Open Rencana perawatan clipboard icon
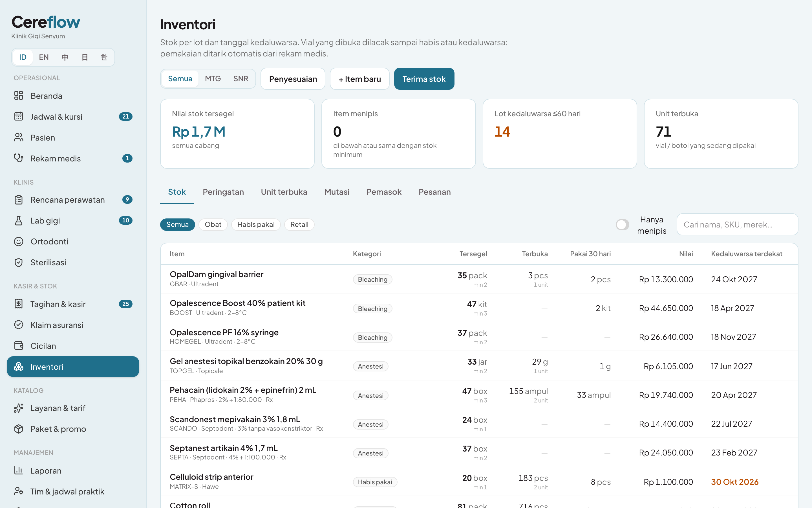Image resolution: width=812 pixels, height=508 pixels. point(18,200)
